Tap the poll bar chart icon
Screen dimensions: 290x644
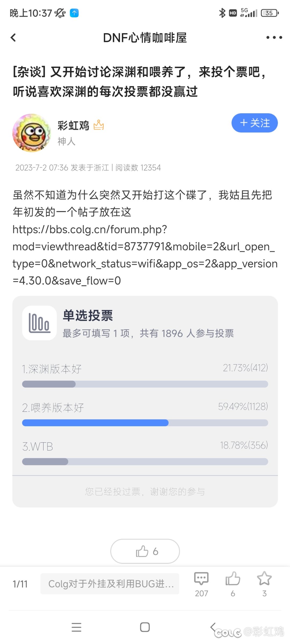pyautogui.click(x=39, y=323)
